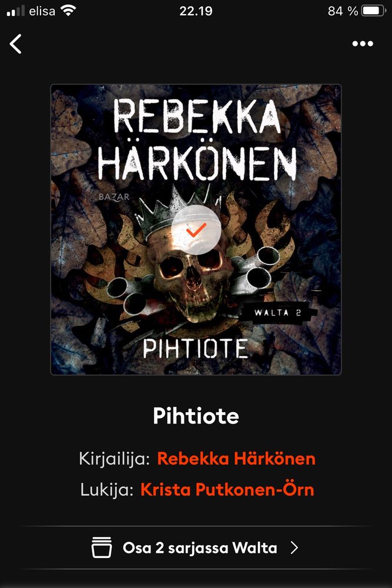Tap the PIHTIOTE title text on cover art
392x588 pixels.
coord(195,348)
